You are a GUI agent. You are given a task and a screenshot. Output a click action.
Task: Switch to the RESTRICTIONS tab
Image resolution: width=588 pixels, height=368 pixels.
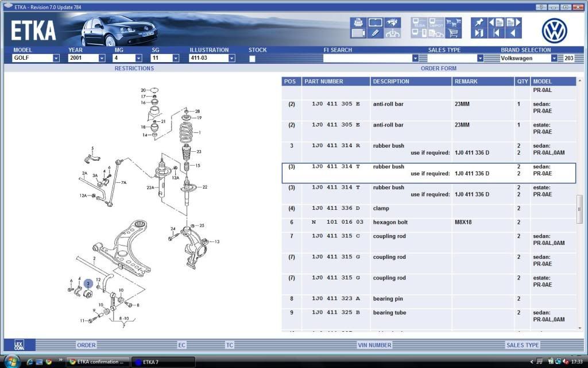(134, 68)
